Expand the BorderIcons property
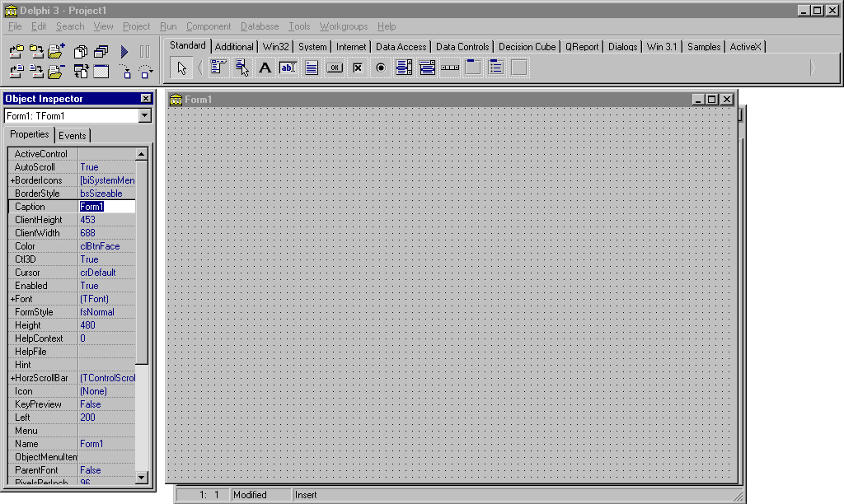The height and width of the screenshot is (504, 844). click(x=12, y=180)
